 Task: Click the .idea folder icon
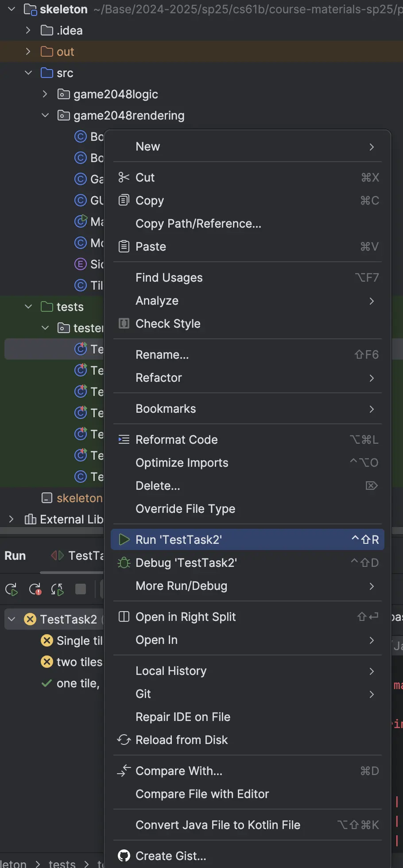click(x=47, y=30)
